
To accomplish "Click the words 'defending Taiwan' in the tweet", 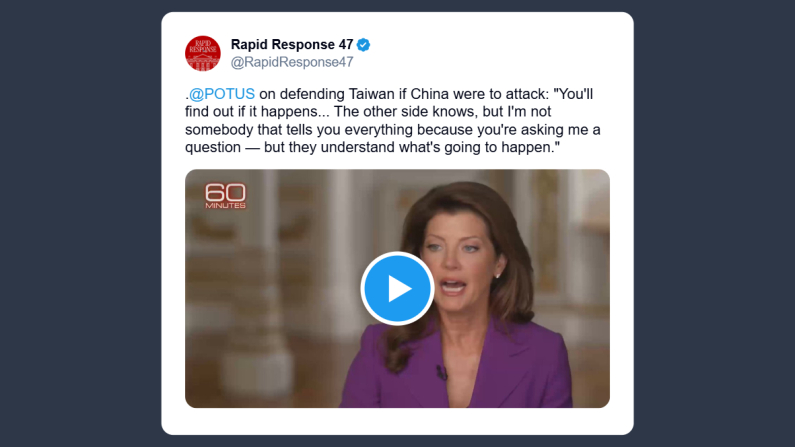I will click(x=337, y=94).
